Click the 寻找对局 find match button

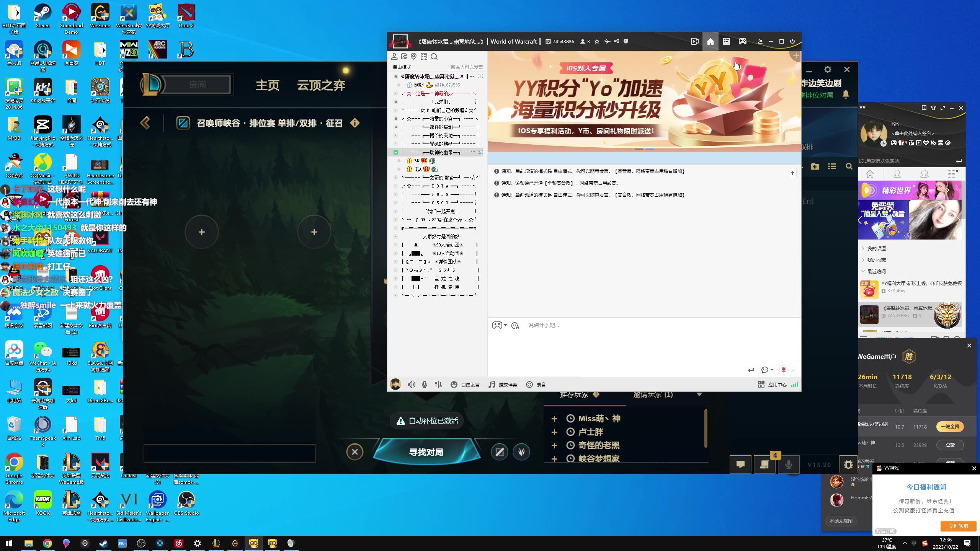pos(426,452)
